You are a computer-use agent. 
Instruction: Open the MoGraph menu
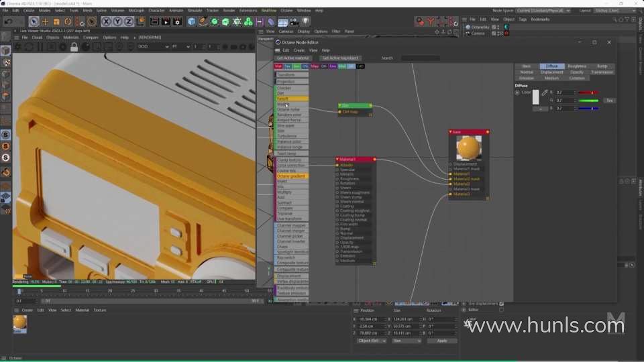click(136, 11)
